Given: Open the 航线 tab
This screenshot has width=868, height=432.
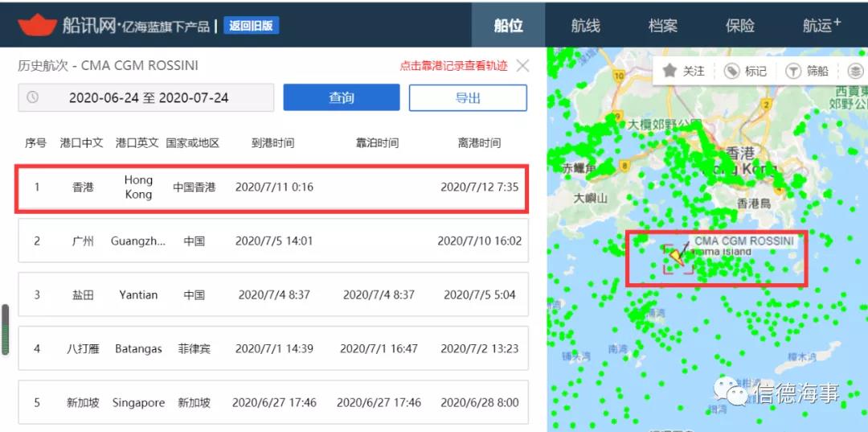Looking at the screenshot, I should pyautogui.click(x=585, y=26).
